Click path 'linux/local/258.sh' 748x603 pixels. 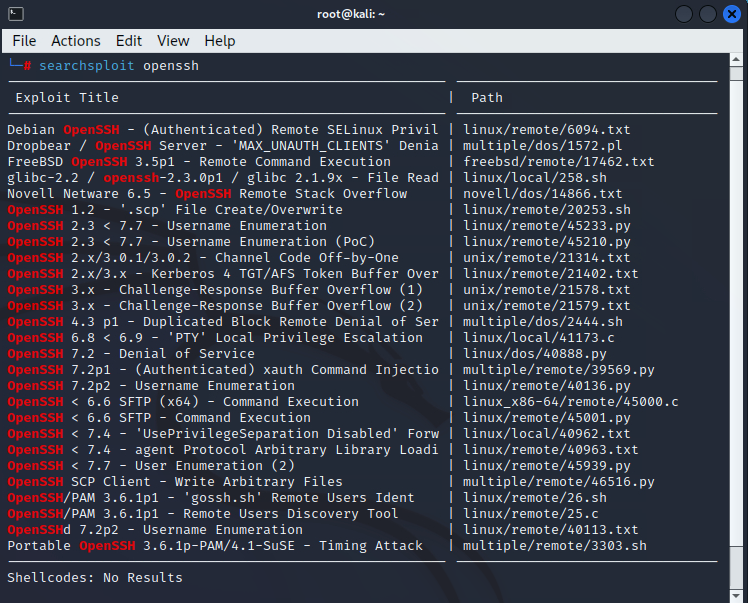click(535, 177)
